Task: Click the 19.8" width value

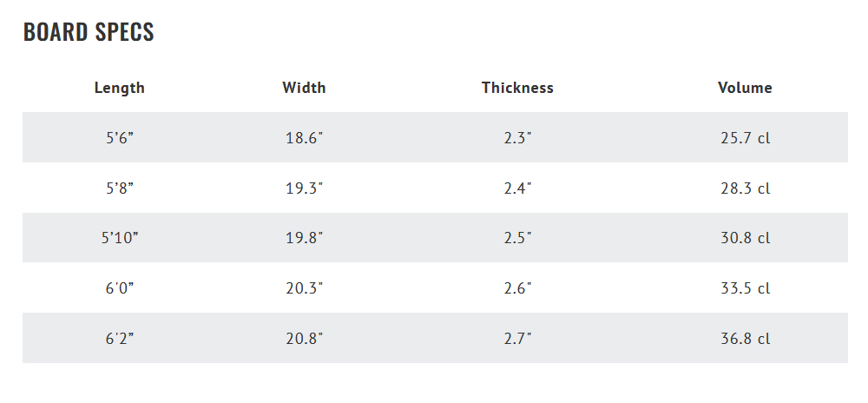Action: 304,238
